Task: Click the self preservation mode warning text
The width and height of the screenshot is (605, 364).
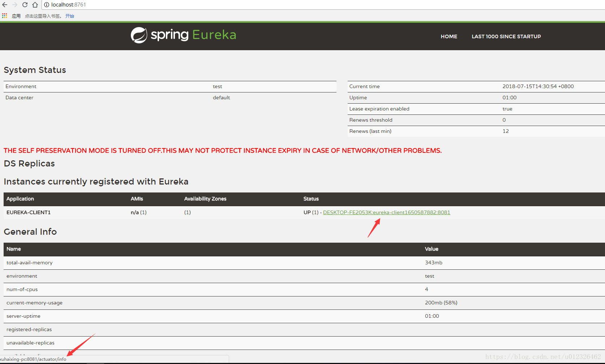Action: click(223, 151)
